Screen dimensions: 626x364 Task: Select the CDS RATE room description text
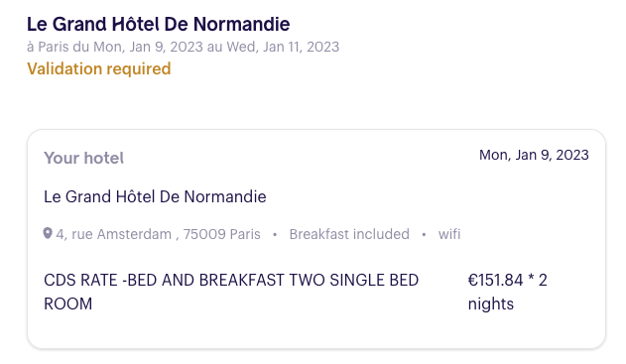click(231, 292)
